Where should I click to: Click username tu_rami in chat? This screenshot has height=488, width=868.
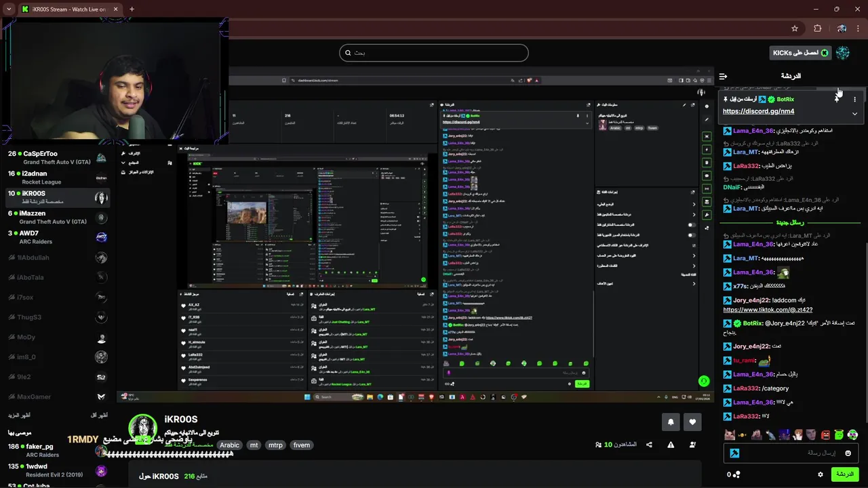[x=744, y=361]
